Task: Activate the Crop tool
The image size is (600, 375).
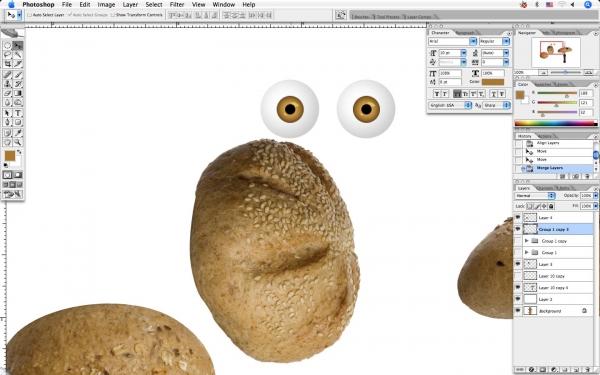Action: [7, 64]
